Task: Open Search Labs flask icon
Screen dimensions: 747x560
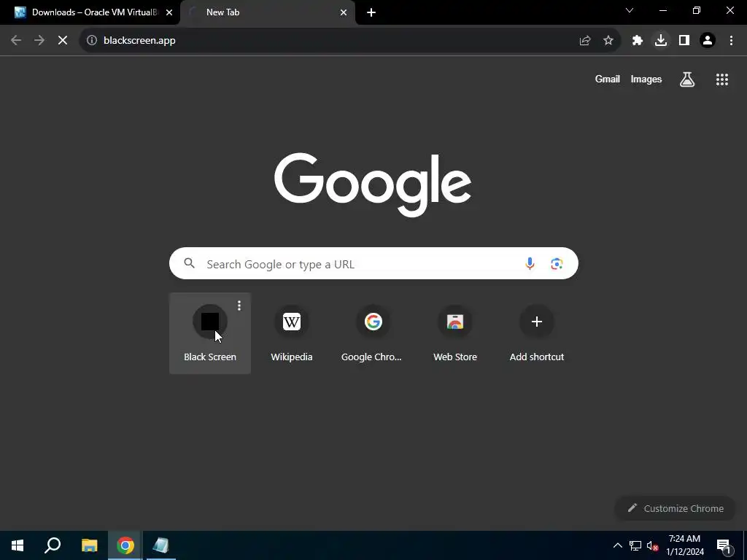Action: click(687, 79)
